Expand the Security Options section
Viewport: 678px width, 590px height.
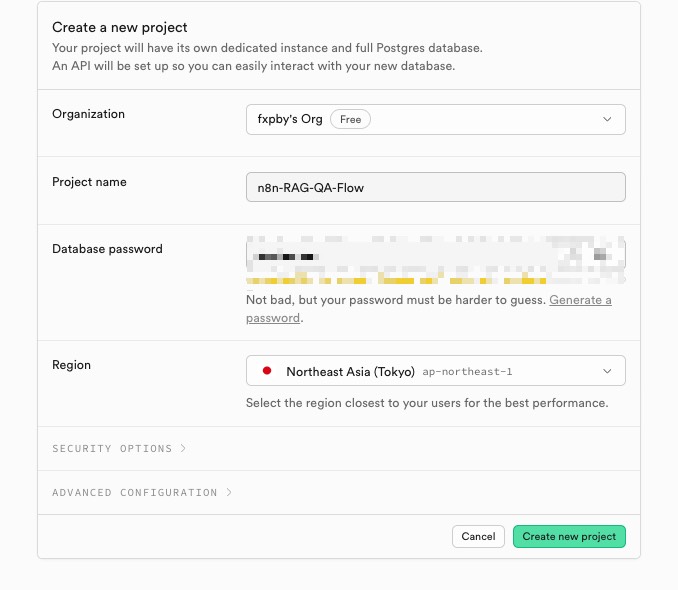(112, 449)
